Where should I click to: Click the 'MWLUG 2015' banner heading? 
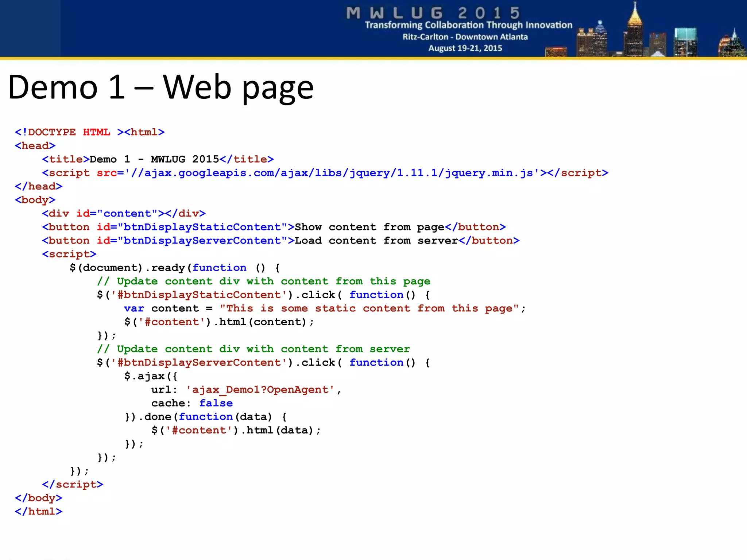433,13
